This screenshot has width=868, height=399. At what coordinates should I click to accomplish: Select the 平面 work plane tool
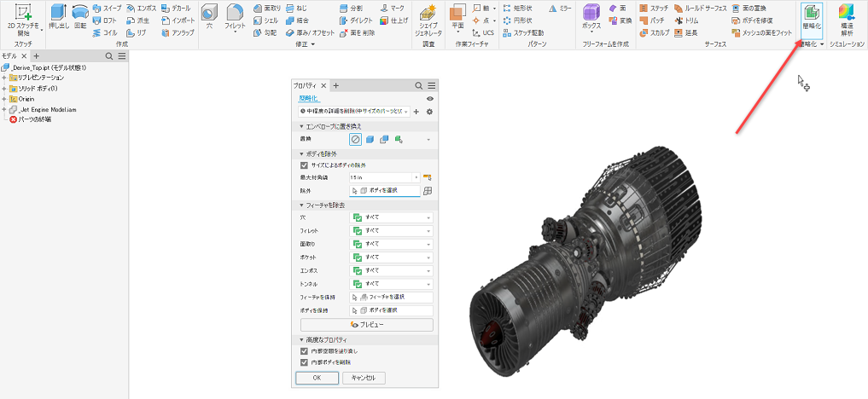point(457,19)
